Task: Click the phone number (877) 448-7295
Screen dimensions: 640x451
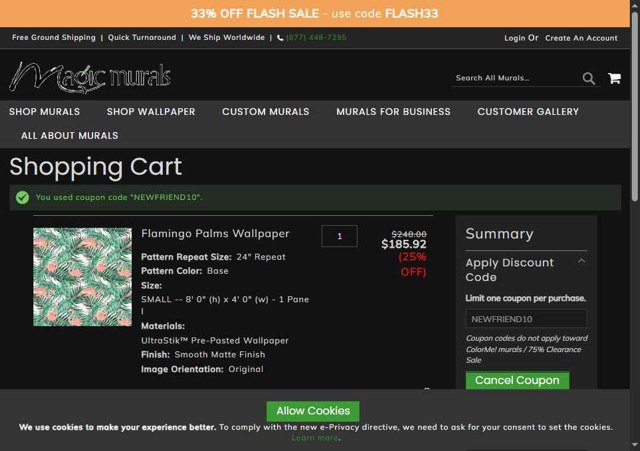Action: [x=316, y=38]
